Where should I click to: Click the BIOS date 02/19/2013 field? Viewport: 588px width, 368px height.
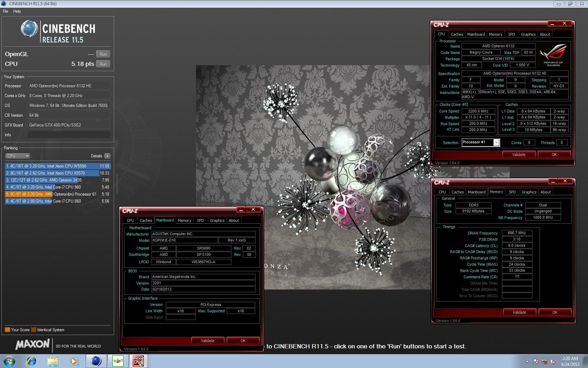(203, 289)
